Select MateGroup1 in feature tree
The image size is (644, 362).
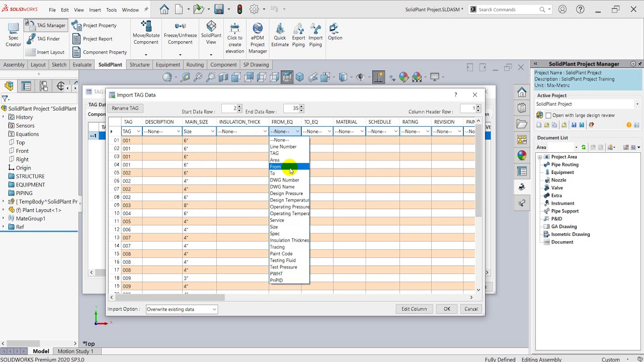click(x=30, y=219)
